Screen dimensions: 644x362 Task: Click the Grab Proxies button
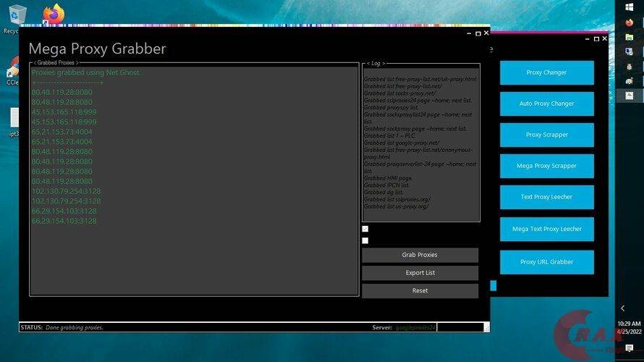pos(420,255)
